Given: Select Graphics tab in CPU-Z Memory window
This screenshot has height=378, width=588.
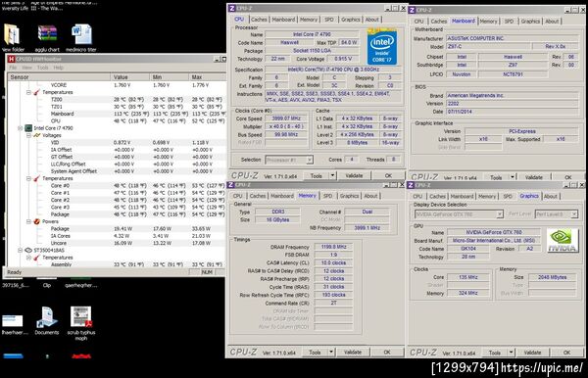Looking at the screenshot, I should pos(349,196).
